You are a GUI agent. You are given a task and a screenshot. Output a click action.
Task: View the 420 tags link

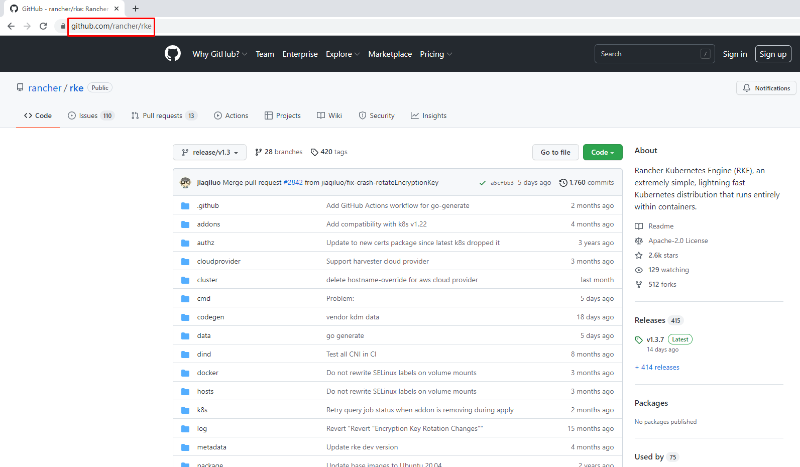coord(329,152)
